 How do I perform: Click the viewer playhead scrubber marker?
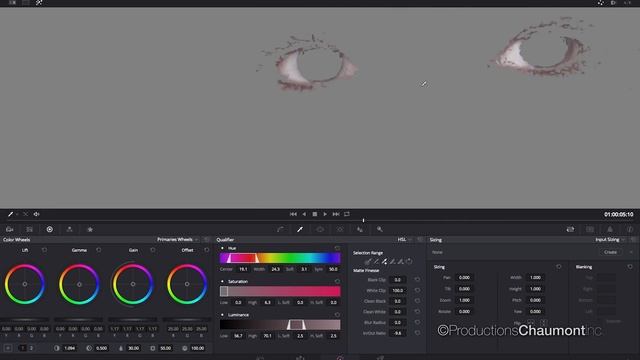[363, 220]
